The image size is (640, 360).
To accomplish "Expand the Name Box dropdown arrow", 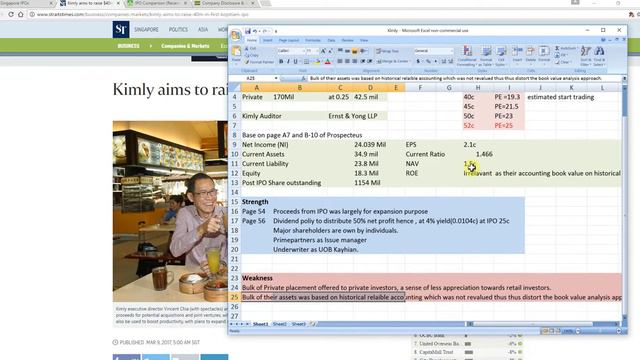I will pyautogui.click(x=276, y=78).
